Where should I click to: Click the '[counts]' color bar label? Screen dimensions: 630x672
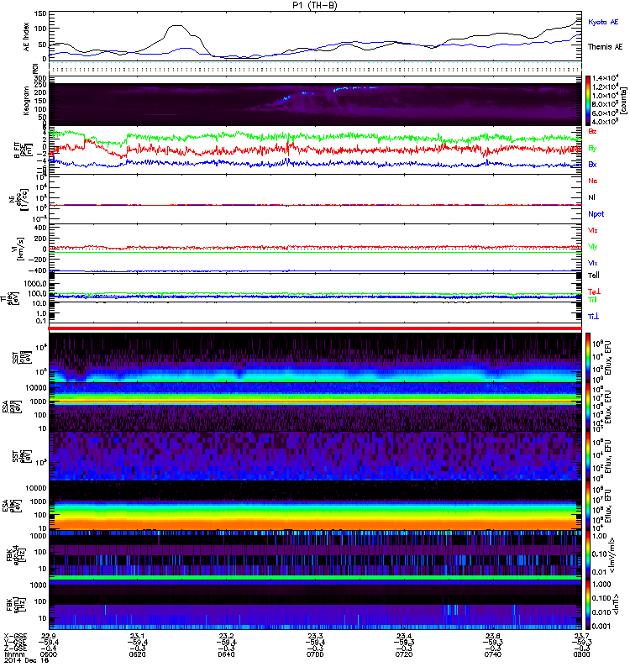coord(623,101)
